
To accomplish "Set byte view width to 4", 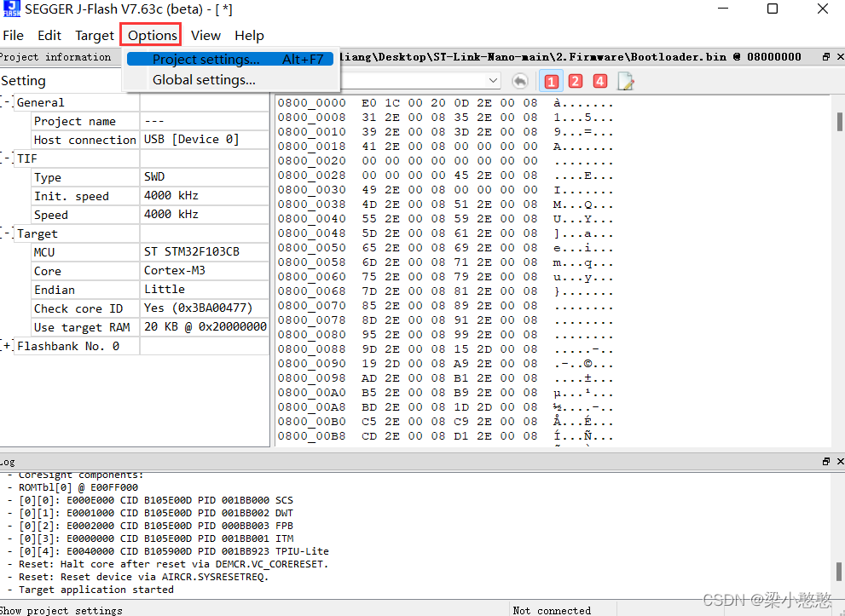I will 599,81.
